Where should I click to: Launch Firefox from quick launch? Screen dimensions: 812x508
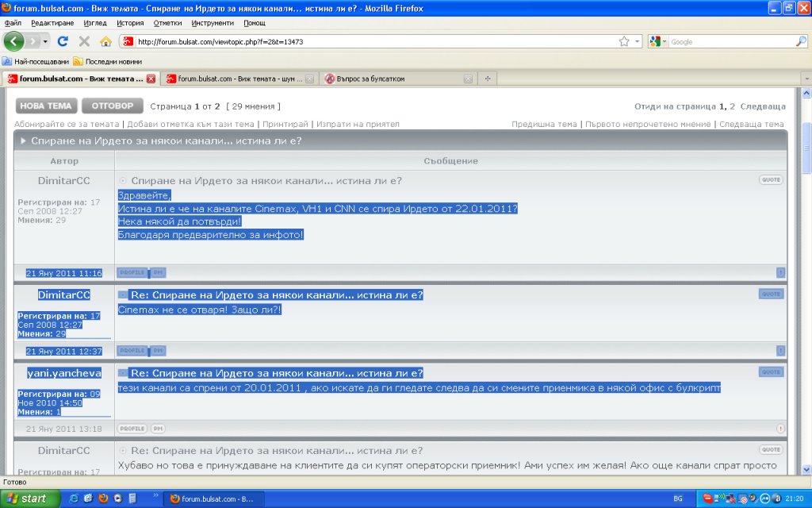103,498
